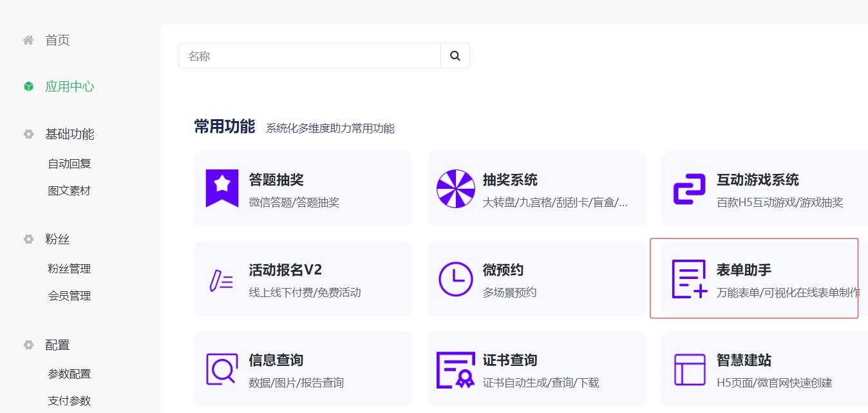Click the 表单助手 card title

744,270
